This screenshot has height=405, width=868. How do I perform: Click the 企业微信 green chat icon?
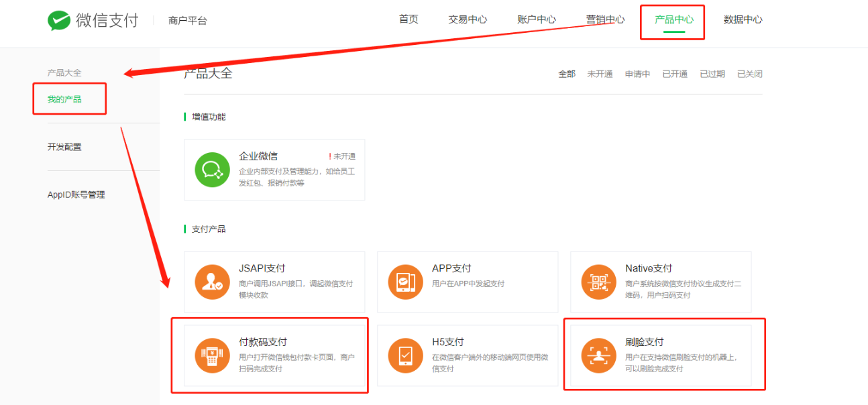click(212, 170)
